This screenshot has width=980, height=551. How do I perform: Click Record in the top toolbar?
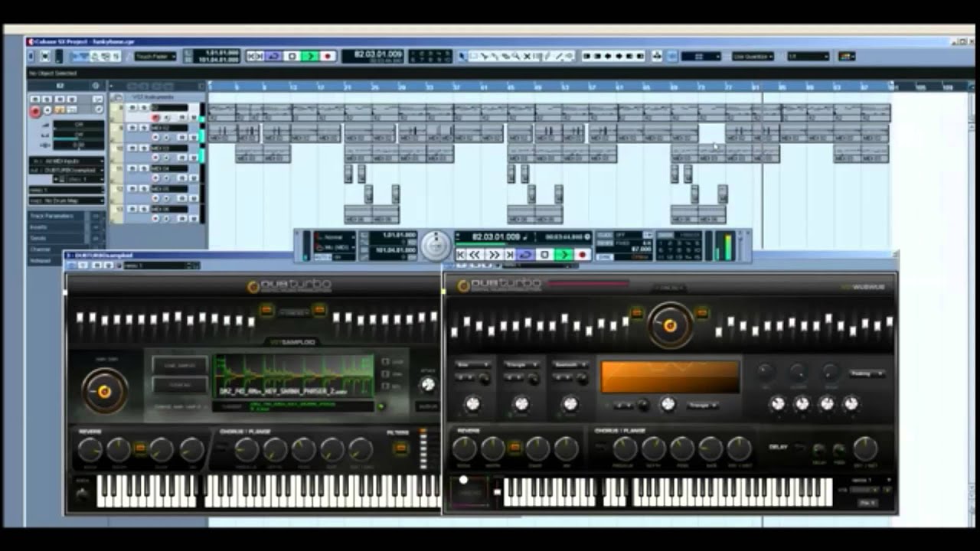328,56
